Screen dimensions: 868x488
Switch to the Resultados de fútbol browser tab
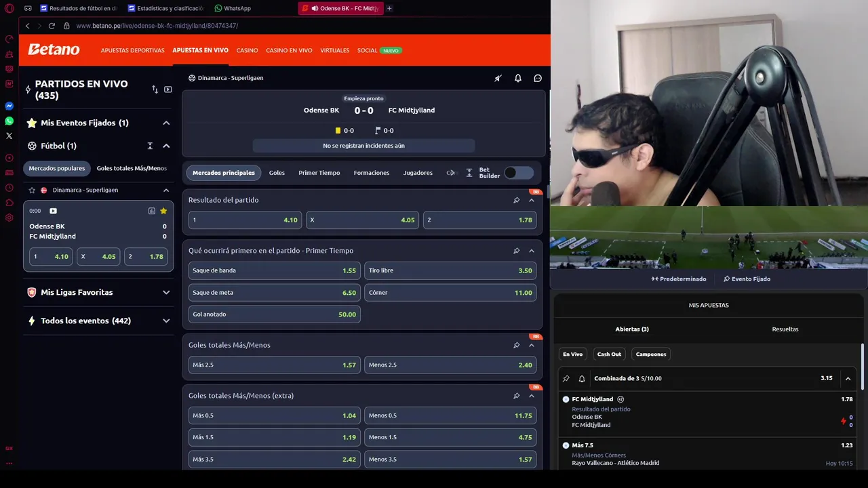(x=78, y=8)
